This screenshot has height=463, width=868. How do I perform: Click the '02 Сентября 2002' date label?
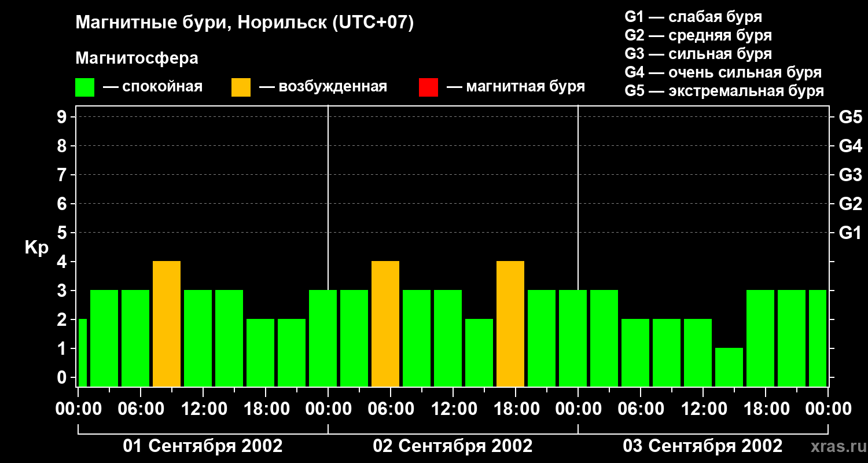(x=453, y=446)
